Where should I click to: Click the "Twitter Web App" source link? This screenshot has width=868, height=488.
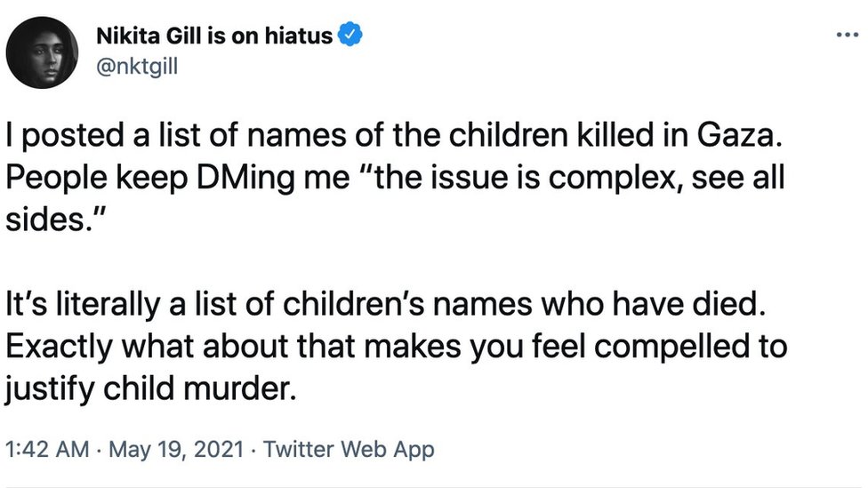349,449
